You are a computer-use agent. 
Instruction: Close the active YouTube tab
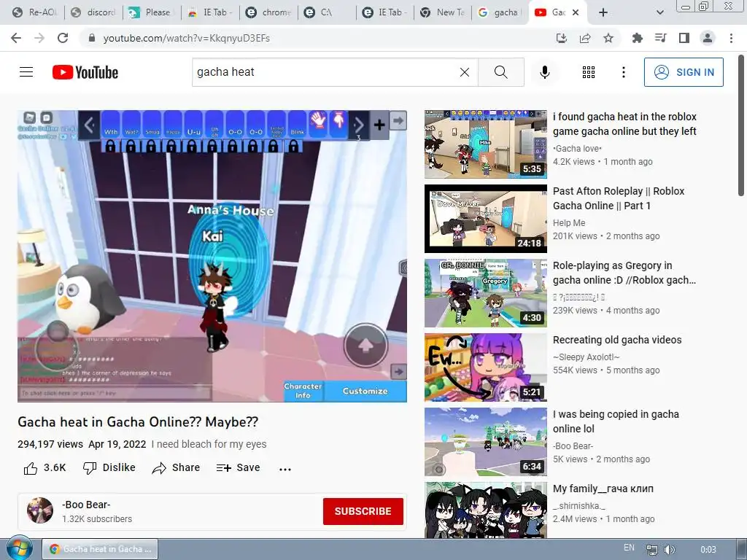click(576, 12)
